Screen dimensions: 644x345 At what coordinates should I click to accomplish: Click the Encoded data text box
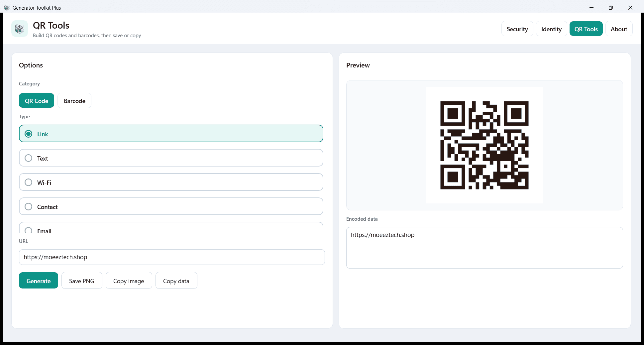coord(484,248)
